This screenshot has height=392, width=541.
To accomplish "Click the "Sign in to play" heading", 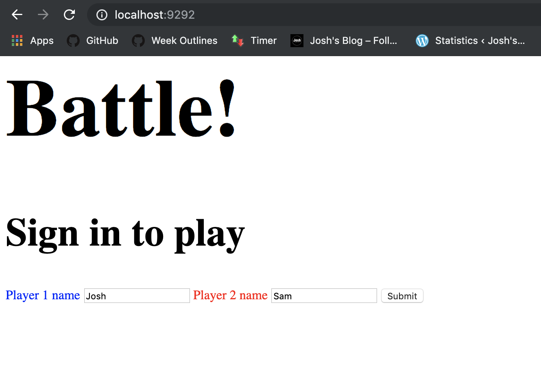I will point(125,233).
